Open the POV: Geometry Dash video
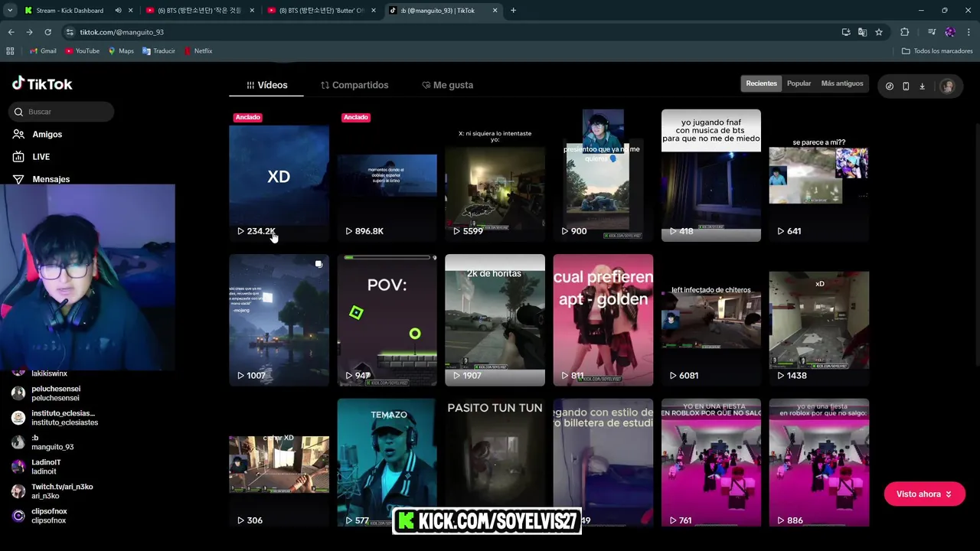980x551 pixels. pos(387,320)
